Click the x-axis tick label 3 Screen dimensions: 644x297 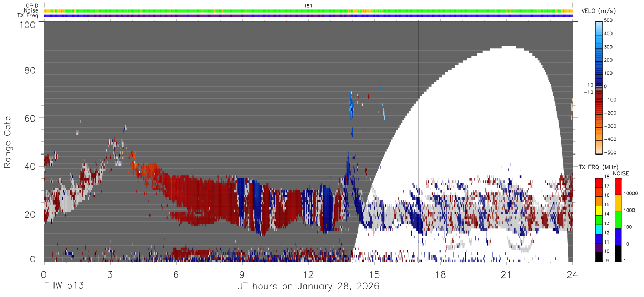pos(110,274)
